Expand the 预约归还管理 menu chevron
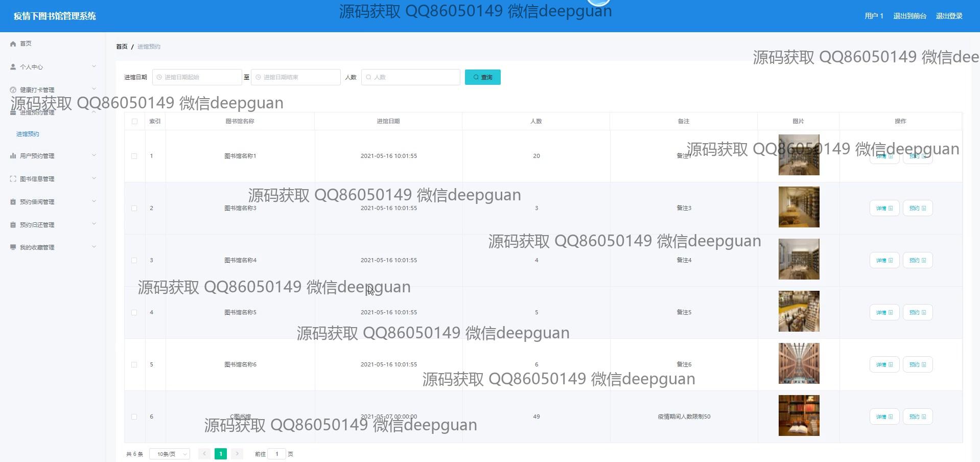The image size is (980, 462). pyautogui.click(x=94, y=224)
